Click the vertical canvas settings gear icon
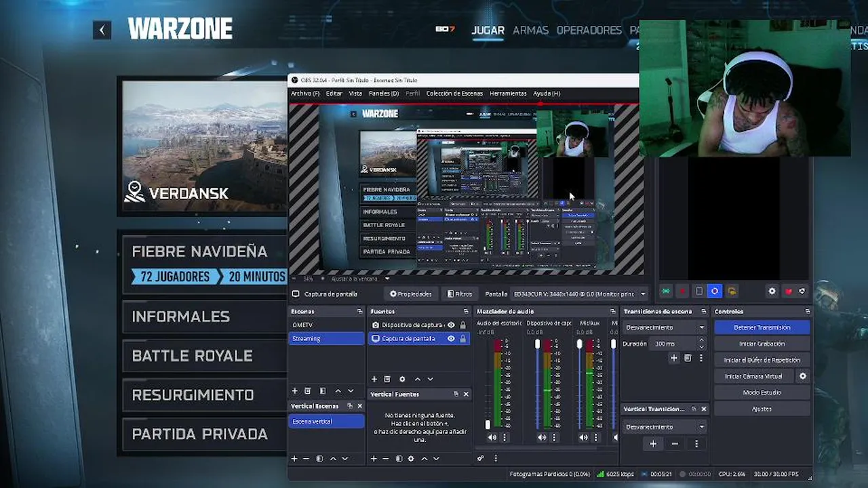Screen dimensions: 868x488 (x=772, y=291)
